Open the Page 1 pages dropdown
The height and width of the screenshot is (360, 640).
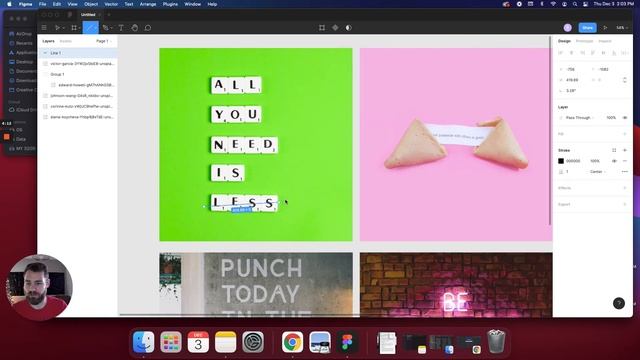pyautogui.click(x=104, y=41)
